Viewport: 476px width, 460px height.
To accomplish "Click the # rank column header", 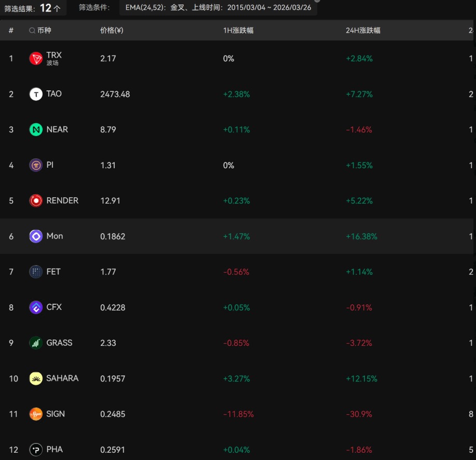I will (x=11, y=30).
